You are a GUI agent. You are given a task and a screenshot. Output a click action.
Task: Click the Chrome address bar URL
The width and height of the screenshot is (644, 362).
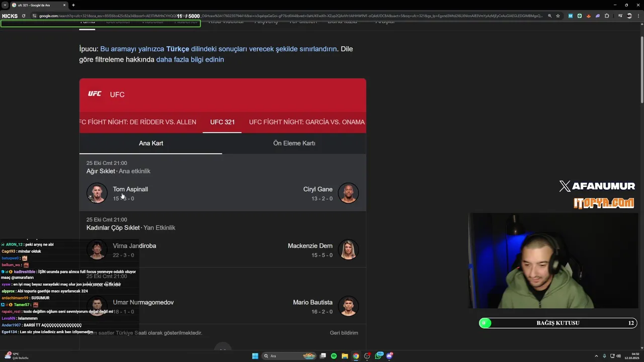tap(291, 16)
